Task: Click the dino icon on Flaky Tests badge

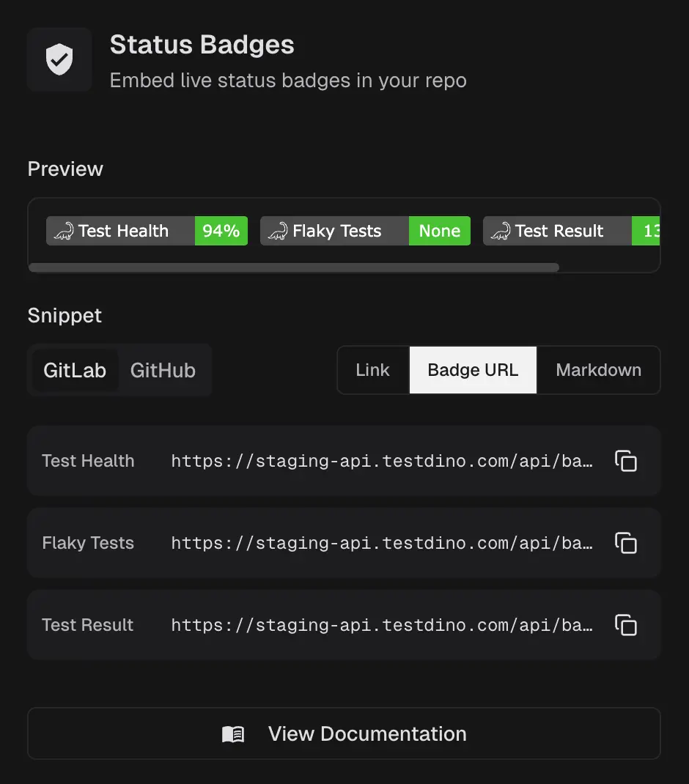Action: coord(279,231)
